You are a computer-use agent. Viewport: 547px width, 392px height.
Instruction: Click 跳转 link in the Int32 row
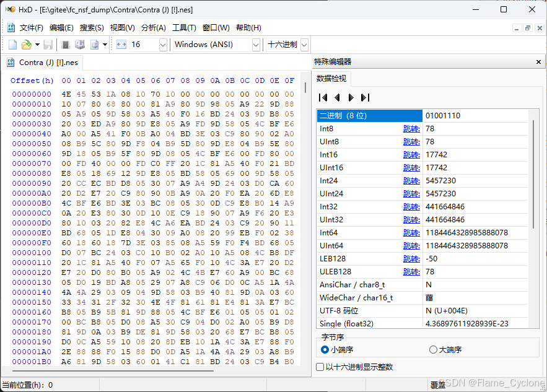412,207
